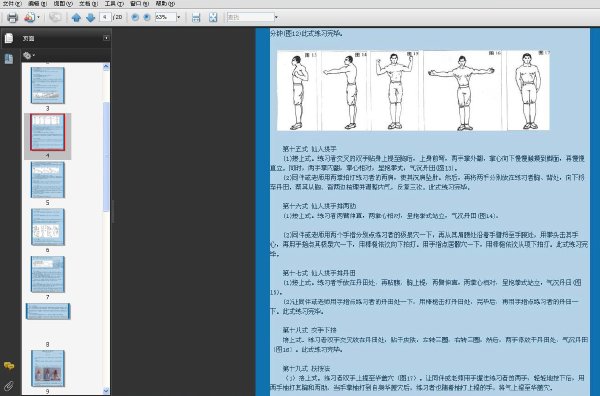Click the figure 13 side-view illustration
This screenshot has width=600, height=396.
pyautogui.click(x=298, y=91)
